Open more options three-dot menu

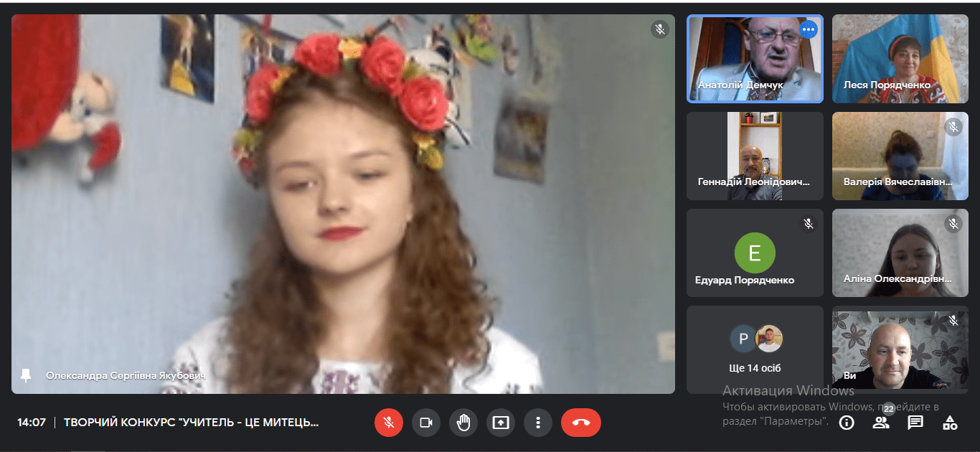point(538,423)
